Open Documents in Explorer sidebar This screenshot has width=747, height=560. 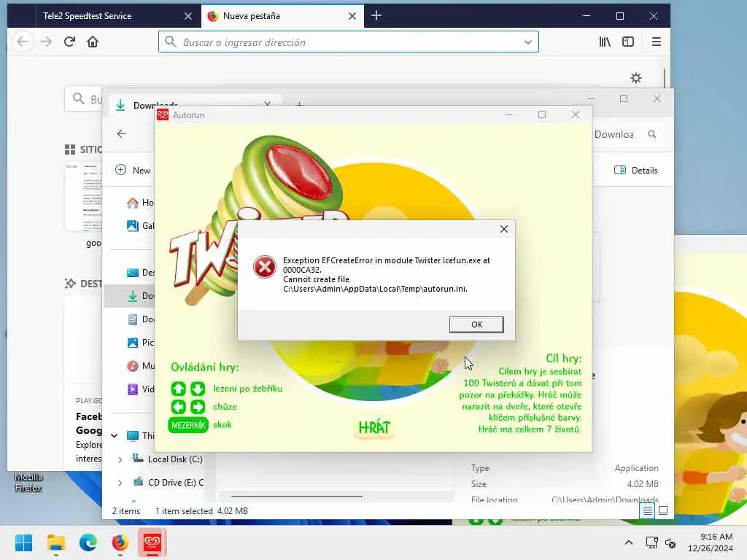[141, 319]
